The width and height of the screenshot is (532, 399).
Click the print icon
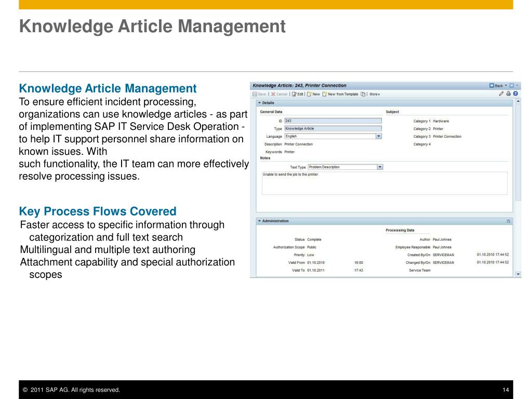coord(508,94)
